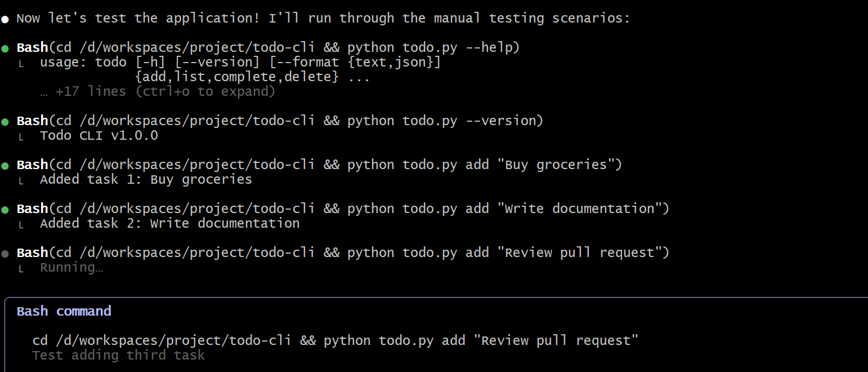Click the Bash label of the --version command
The height and width of the screenshot is (372, 868).
(x=32, y=121)
